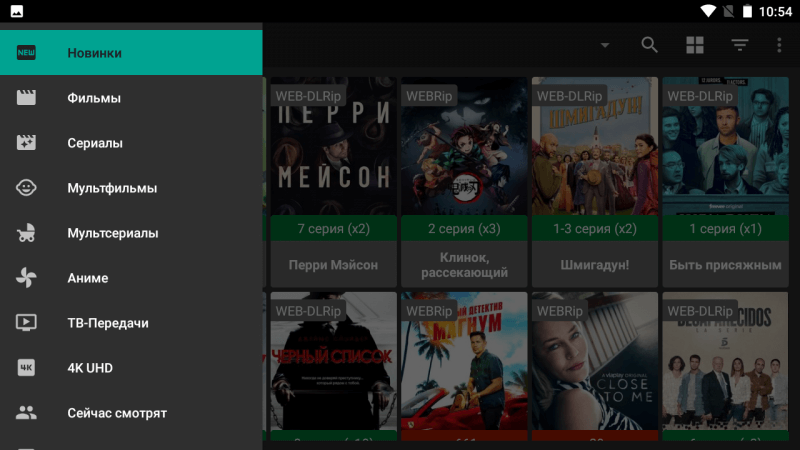Tap the 'Клинок, рассекающий' title text

click(x=464, y=265)
